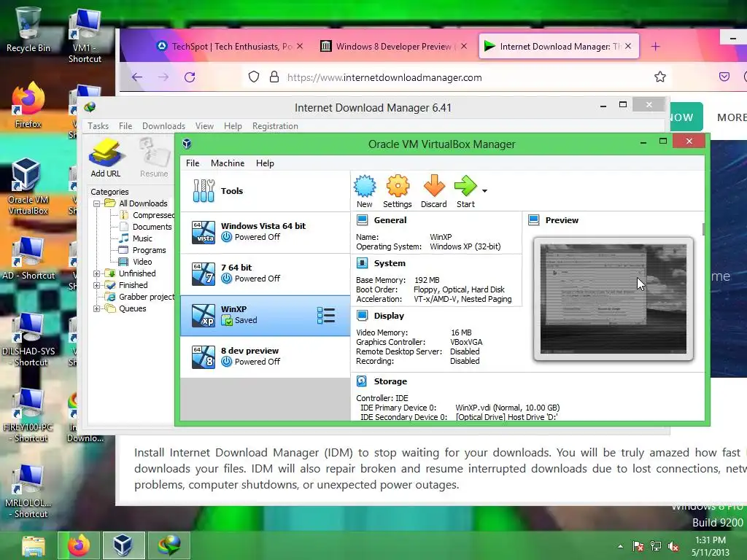This screenshot has width=747, height=560.
Task: Click the MORE link on IDM website
Action: pos(732,117)
